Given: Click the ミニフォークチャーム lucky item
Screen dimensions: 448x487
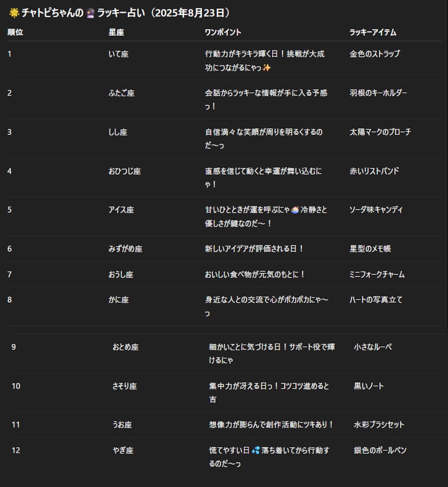Looking at the screenshot, I should coord(377,275).
